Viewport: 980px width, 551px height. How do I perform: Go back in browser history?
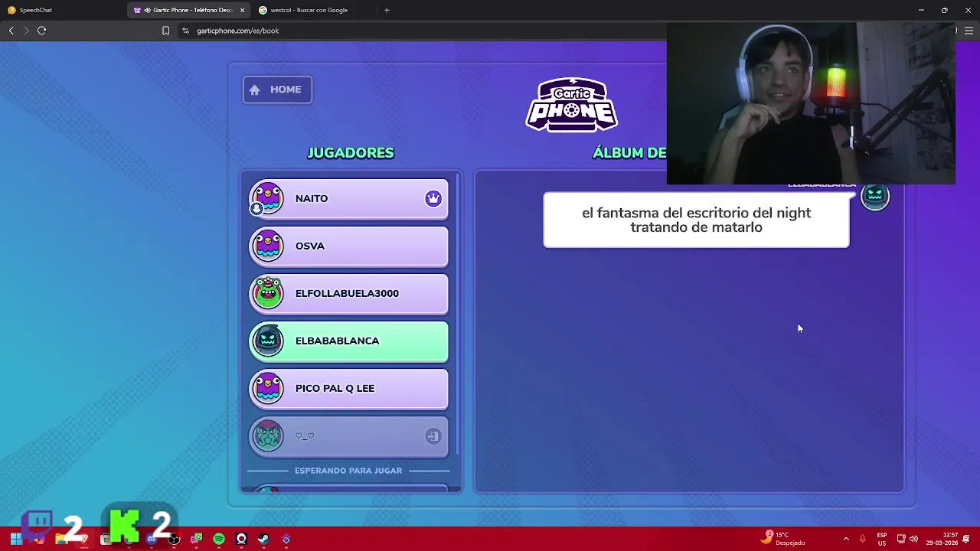point(11,31)
